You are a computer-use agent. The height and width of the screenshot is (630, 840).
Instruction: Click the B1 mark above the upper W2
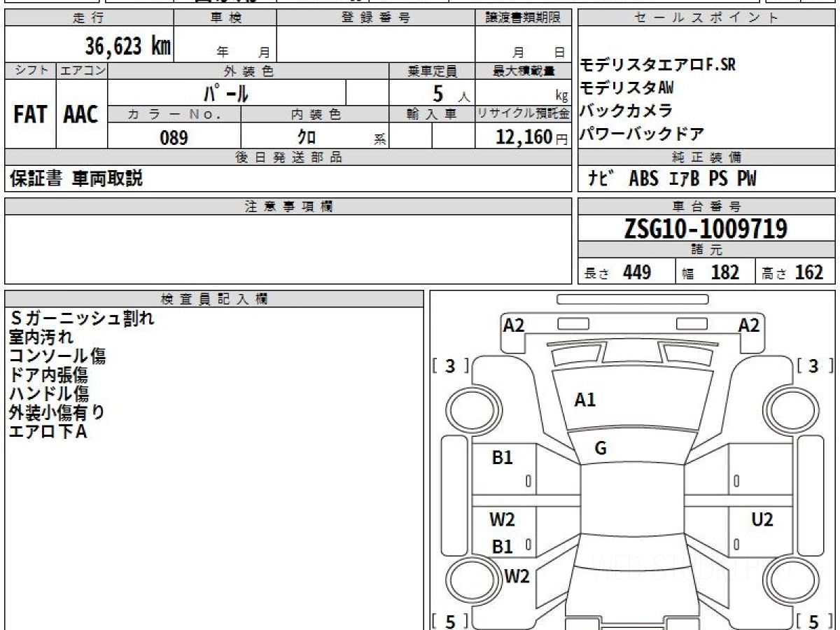point(503,458)
